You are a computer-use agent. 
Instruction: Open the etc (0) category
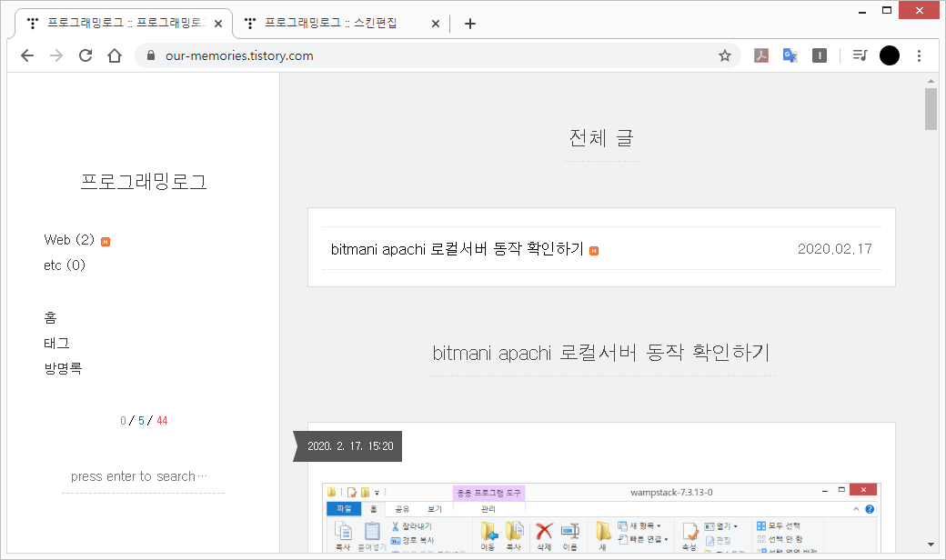click(65, 265)
